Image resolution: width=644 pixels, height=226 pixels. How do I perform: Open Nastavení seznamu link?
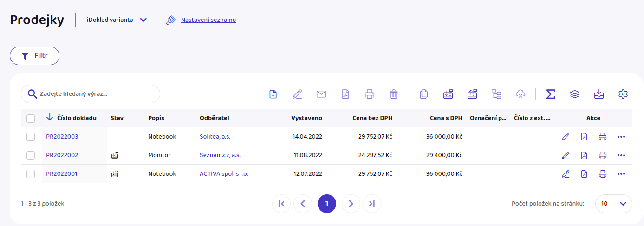208,20
